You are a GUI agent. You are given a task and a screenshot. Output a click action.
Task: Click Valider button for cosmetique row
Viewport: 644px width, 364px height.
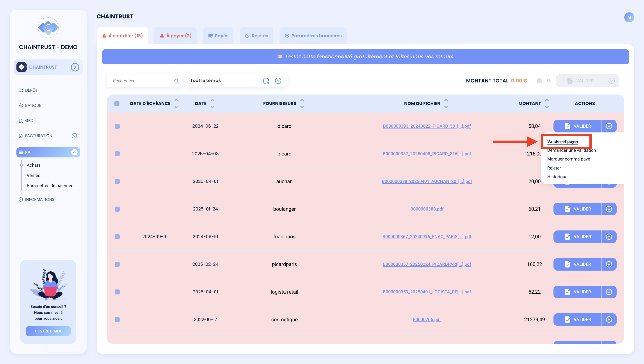(577, 319)
